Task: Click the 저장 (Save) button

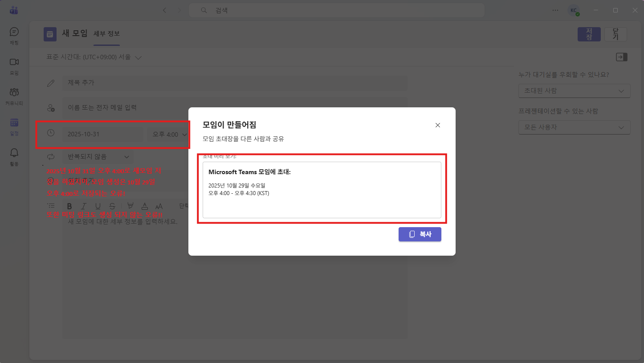Action: [x=589, y=34]
